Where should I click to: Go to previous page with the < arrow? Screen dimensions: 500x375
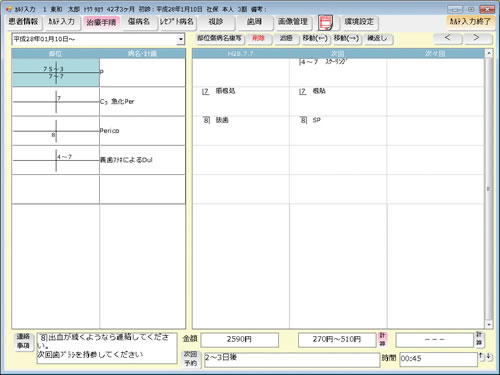[x=448, y=38]
